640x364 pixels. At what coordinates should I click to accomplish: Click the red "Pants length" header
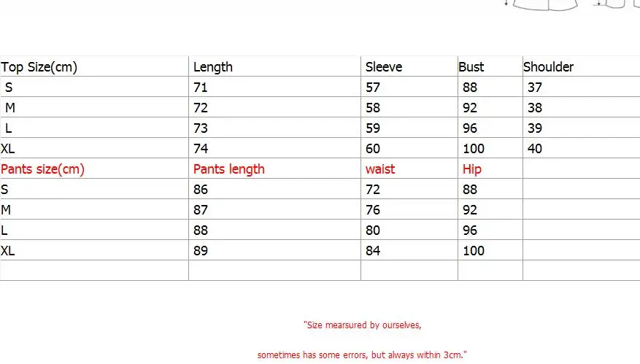[228, 169]
